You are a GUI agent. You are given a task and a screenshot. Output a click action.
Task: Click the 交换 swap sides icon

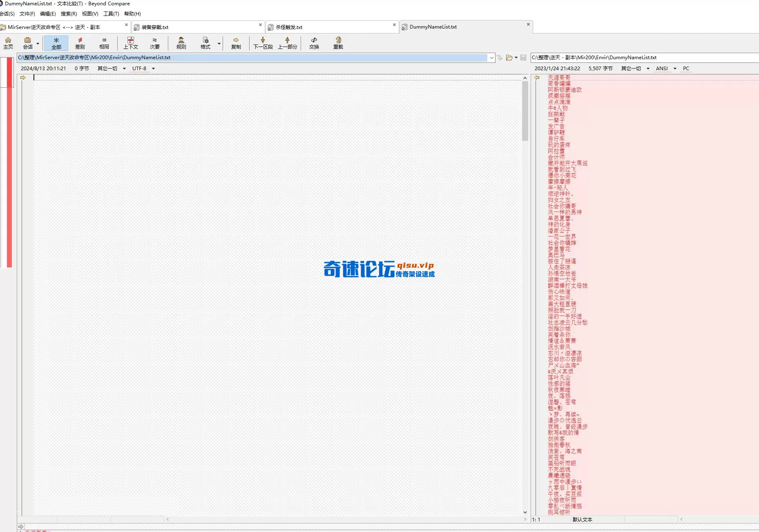click(x=314, y=42)
